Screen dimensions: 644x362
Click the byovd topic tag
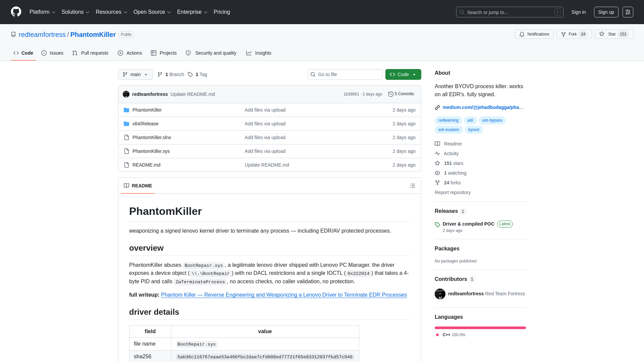coord(474,130)
